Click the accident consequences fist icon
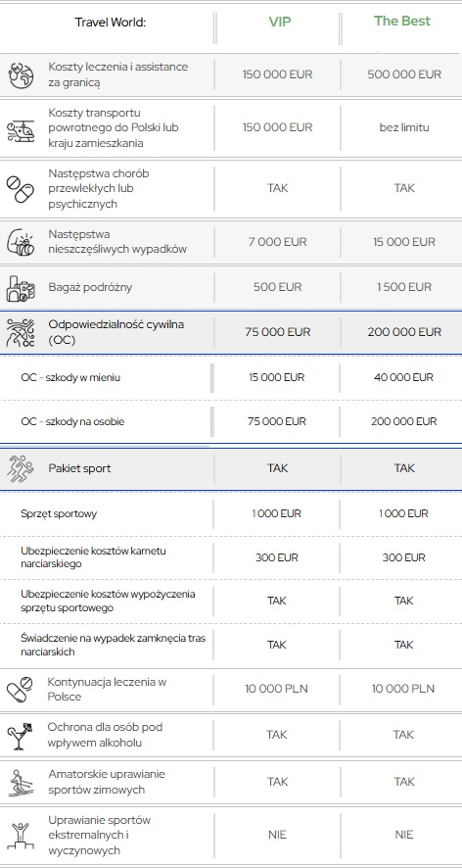The width and height of the screenshot is (462, 868). pos(21,242)
